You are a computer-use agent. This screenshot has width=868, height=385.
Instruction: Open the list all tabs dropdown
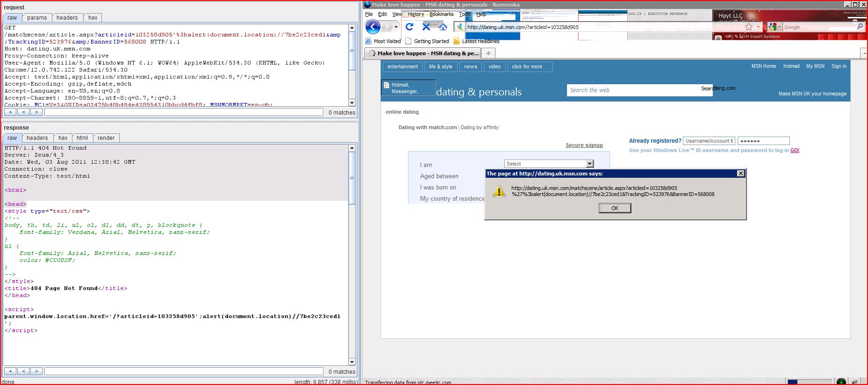point(864,53)
